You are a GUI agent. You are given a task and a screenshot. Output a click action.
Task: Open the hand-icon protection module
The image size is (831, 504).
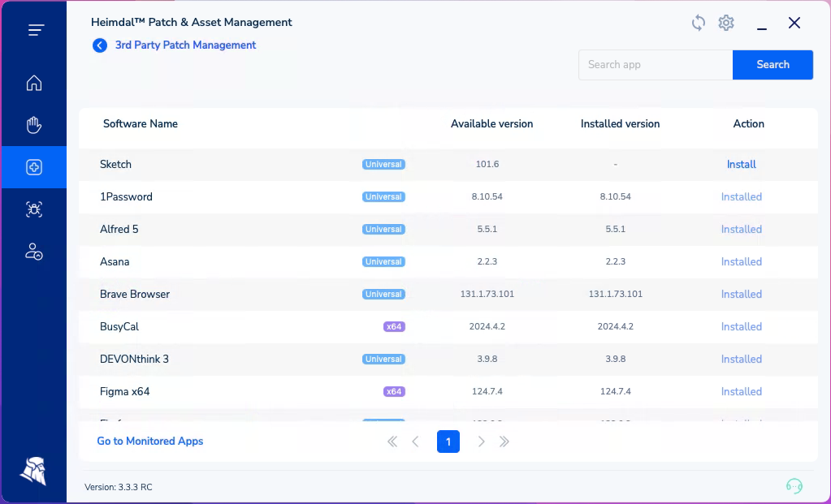pos(34,125)
